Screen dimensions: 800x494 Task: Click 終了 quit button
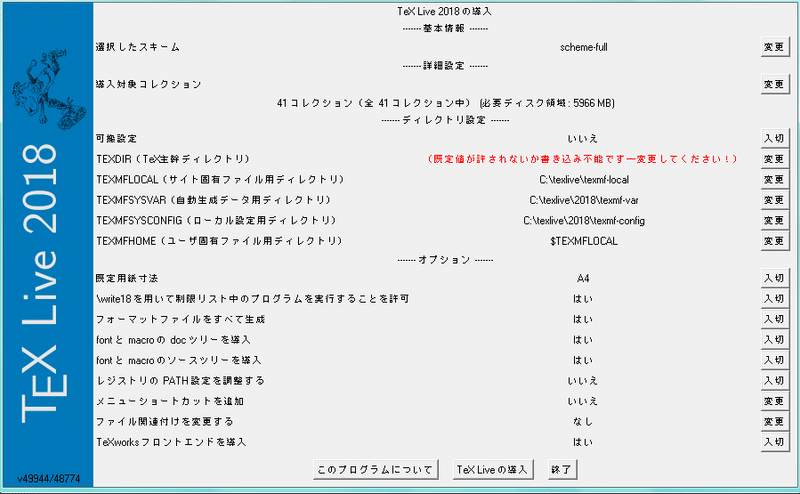coord(562,470)
